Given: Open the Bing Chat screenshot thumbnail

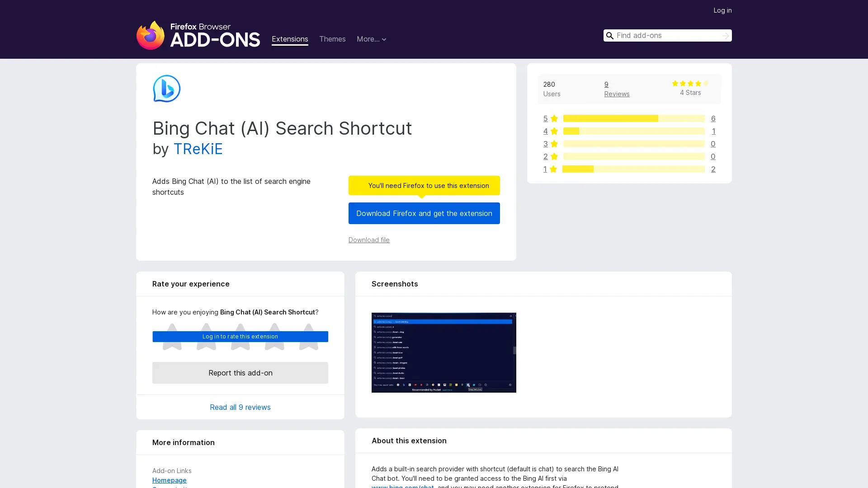Looking at the screenshot, I should pyautogui.click(x=443, y=352).
